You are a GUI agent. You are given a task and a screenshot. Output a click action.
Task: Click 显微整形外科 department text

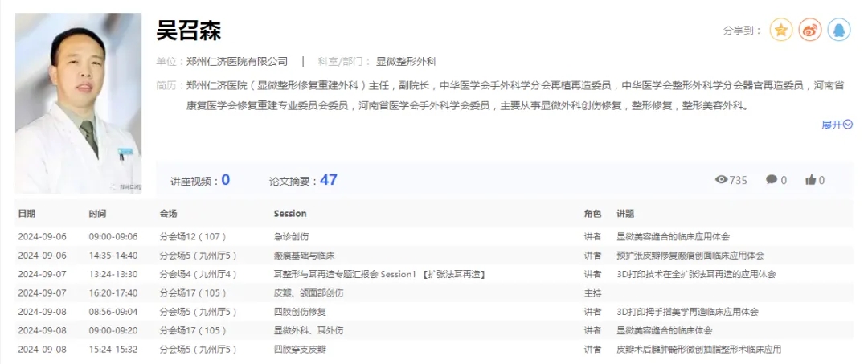click(407, 61)
